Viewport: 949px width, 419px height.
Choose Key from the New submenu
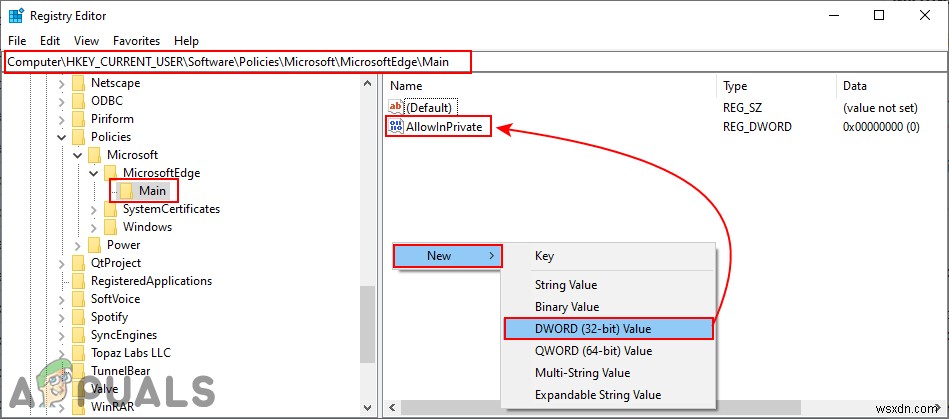click(x=608, y=256)
